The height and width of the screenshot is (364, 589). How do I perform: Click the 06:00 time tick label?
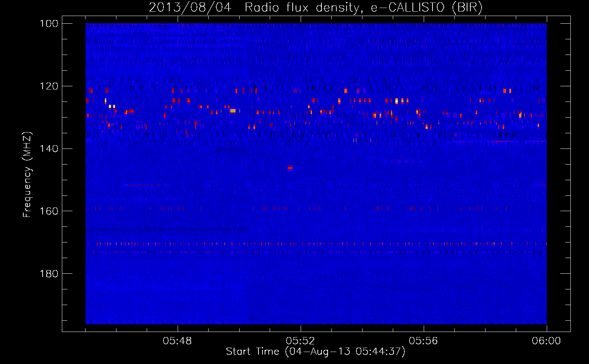pyautogui.click(x=546, y=341)
